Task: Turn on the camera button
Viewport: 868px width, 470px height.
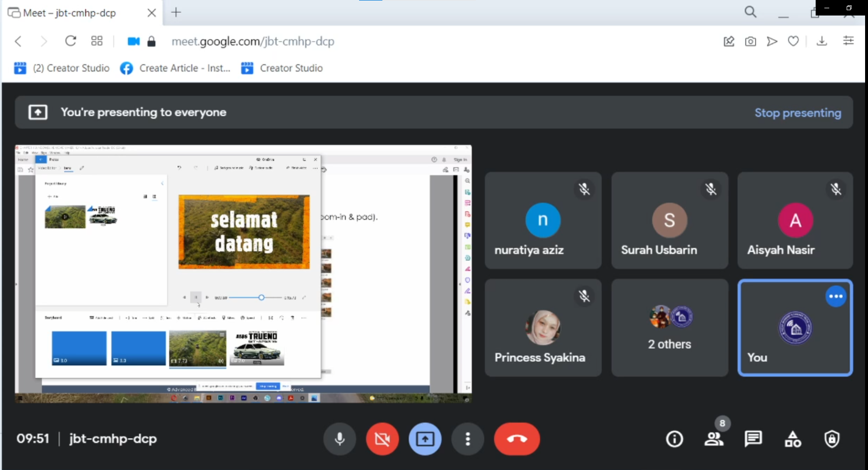Action: [382, 439]
